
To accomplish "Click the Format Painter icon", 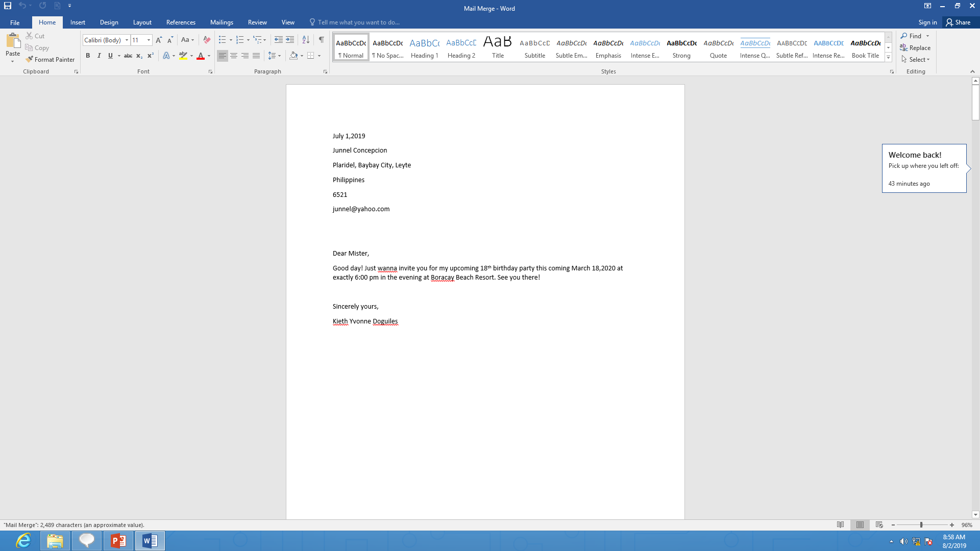I will 30,59.
